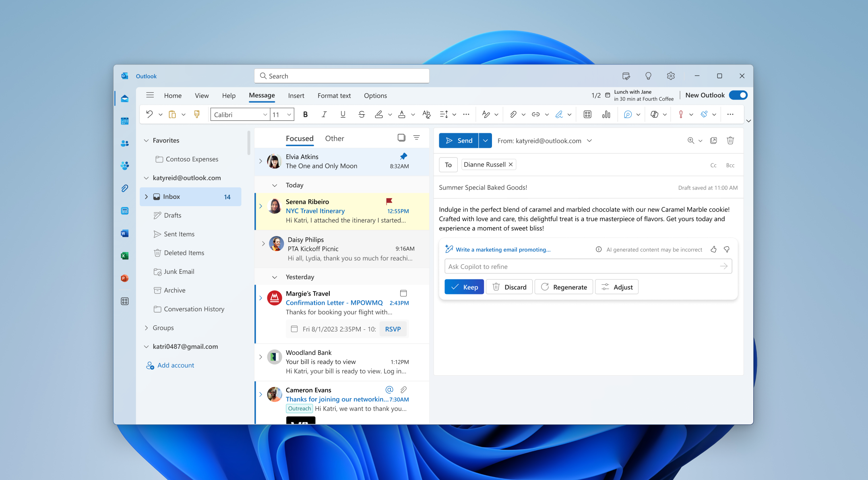Open the People contacts icon in sidebar
Viewport: 868px width, 480px height.
[x=125, y=143]
